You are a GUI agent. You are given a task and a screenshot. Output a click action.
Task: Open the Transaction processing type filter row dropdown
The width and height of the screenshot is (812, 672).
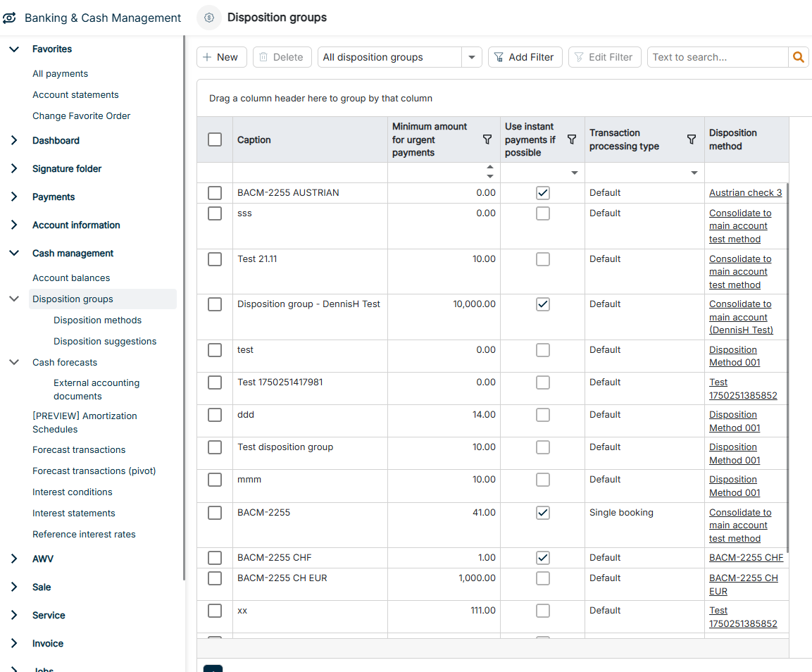tap(694, 173)
